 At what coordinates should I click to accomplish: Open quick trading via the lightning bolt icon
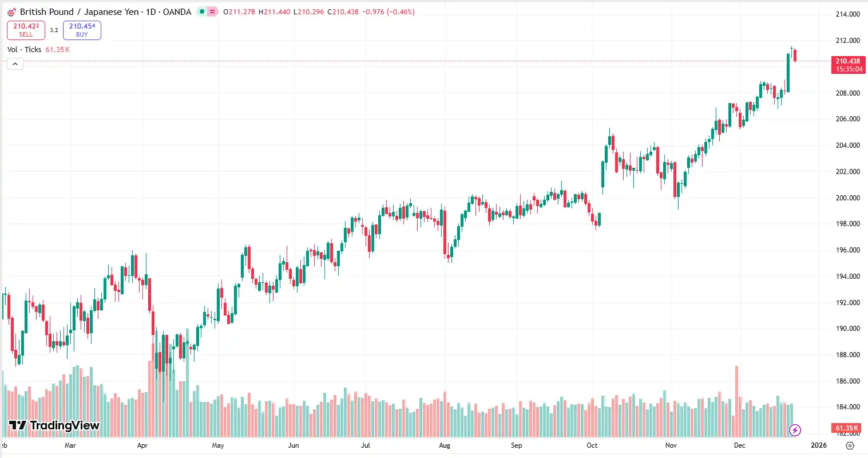[x=796, y=429]
